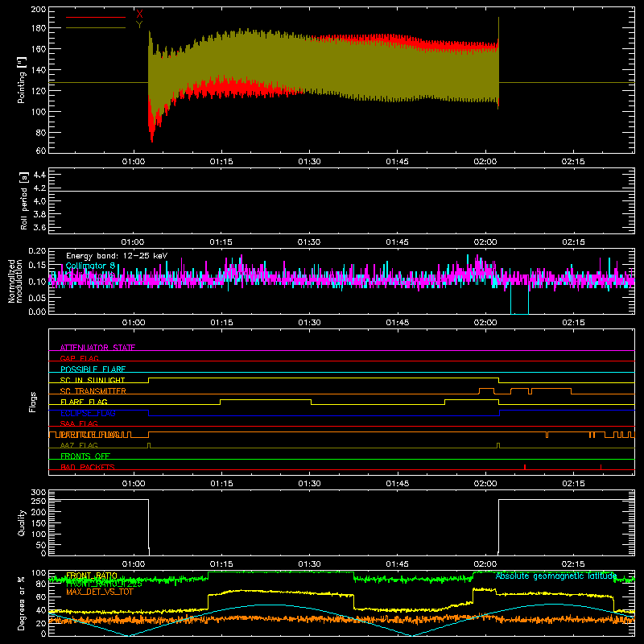Click the "Energy band: 12-25 keV" annotation
Screen dimensions: 644x644
117,256
